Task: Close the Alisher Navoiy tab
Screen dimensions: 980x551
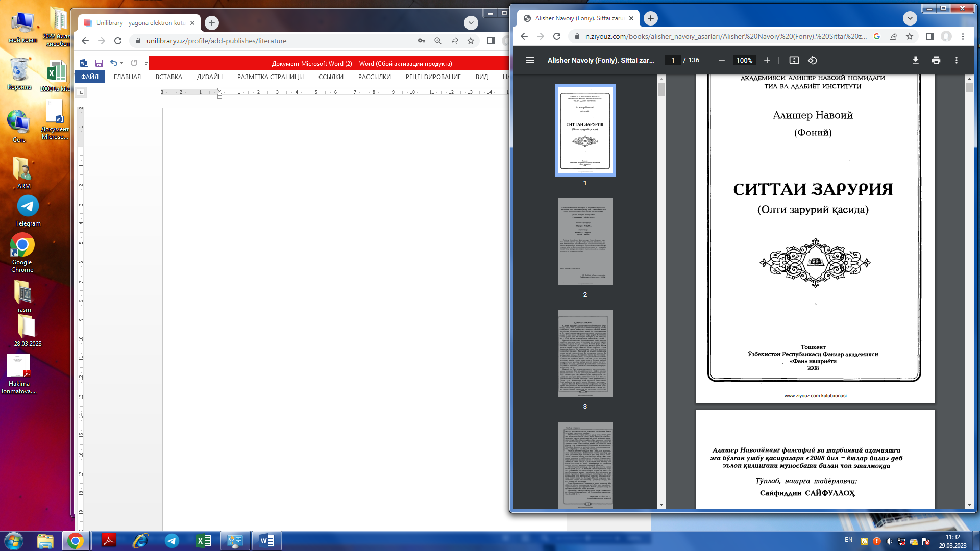Action: (x=631, y=18)
